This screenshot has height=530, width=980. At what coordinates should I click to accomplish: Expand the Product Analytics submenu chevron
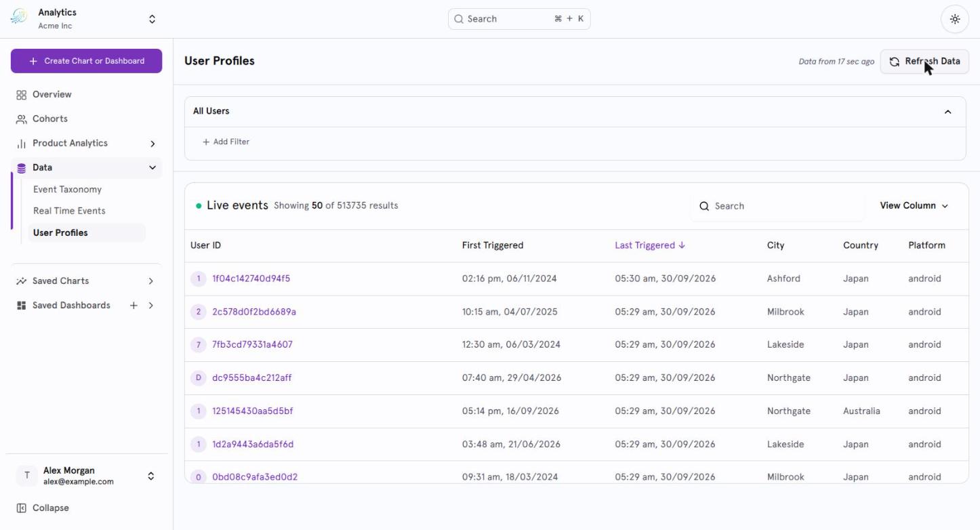coord(152,144)
